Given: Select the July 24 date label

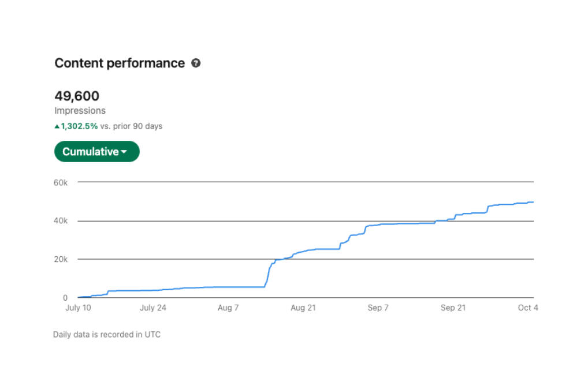Looking at the screenshot, I should (x=153, y=308).
